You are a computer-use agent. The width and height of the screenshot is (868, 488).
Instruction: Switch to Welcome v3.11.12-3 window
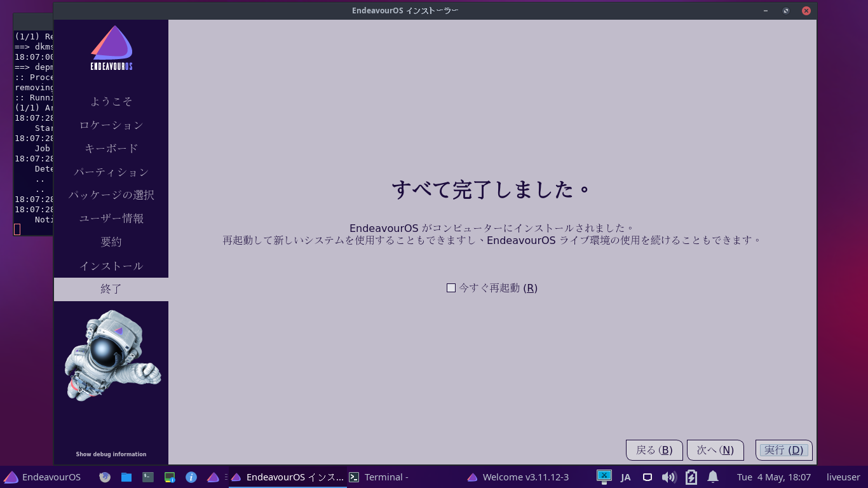click(x=519, y=477)
